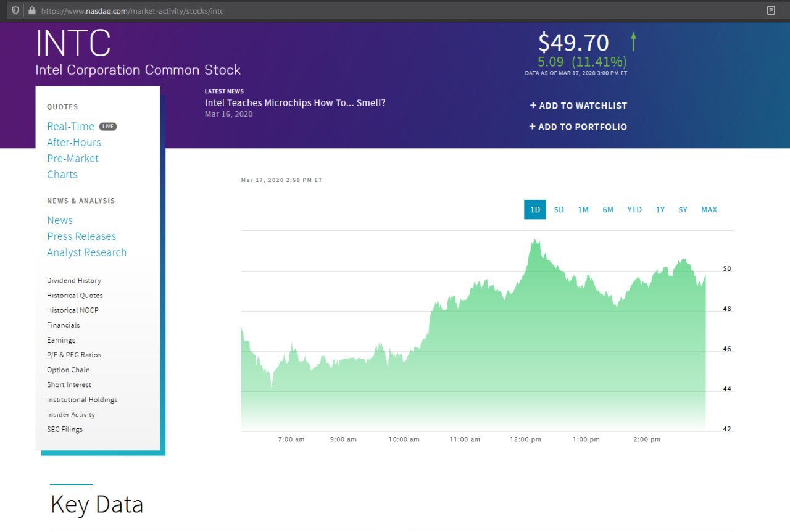Open Historical Quotes page

pos(75,296)
